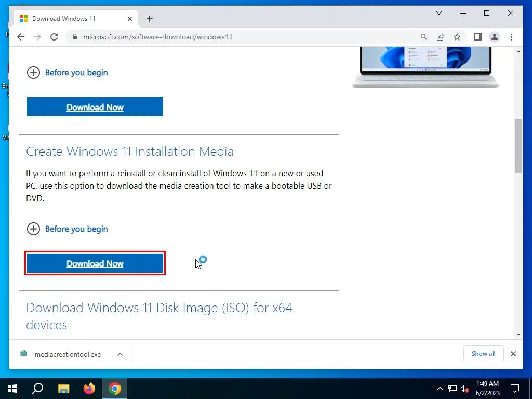The width and height of the screenshot is (532, 399).
Task: Close the Download Windows 11 tab
Action: (129, 19)
